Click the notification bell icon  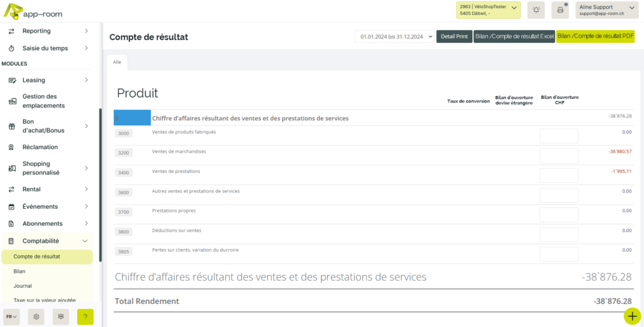(536, 9)
